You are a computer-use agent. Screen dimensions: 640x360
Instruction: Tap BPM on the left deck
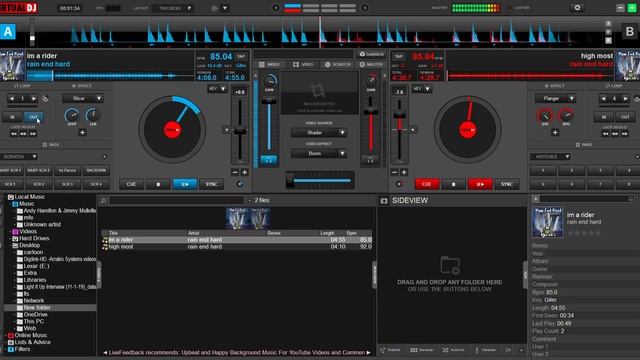point(241,56)
